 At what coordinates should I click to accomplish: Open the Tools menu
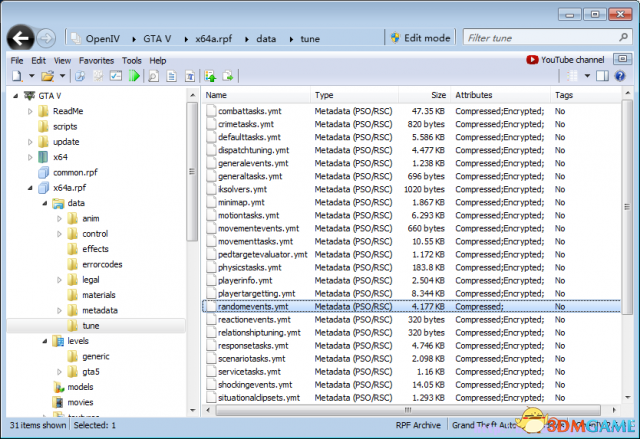click(x=131, y=60)
